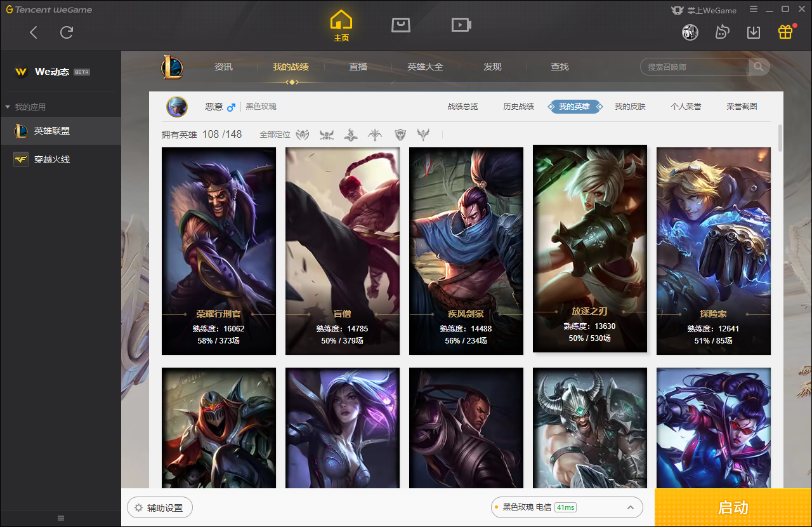812x527 pixels.
Task: Open the download manager icon
Action: pos(754,32)
